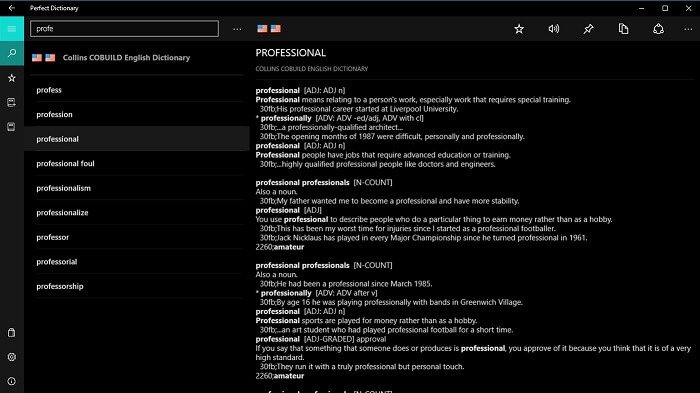Click the share icon in toolbar
Viewport: 700px width, 393px height.
(x=658, y=29)
